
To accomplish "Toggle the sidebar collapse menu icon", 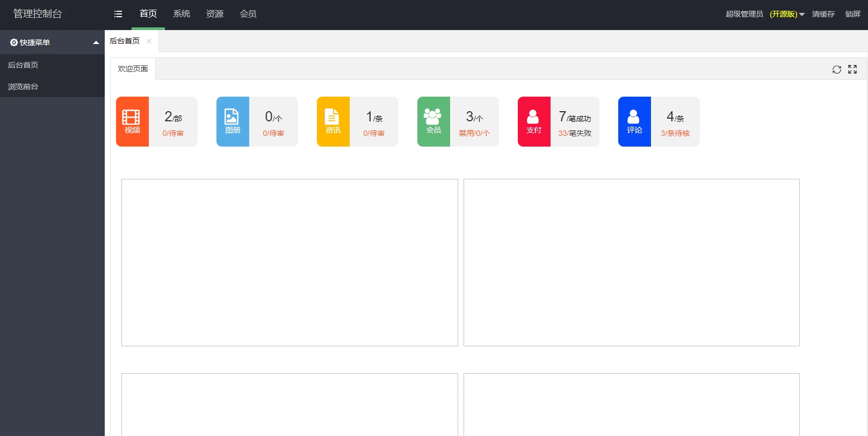I will tap(118, 14).
